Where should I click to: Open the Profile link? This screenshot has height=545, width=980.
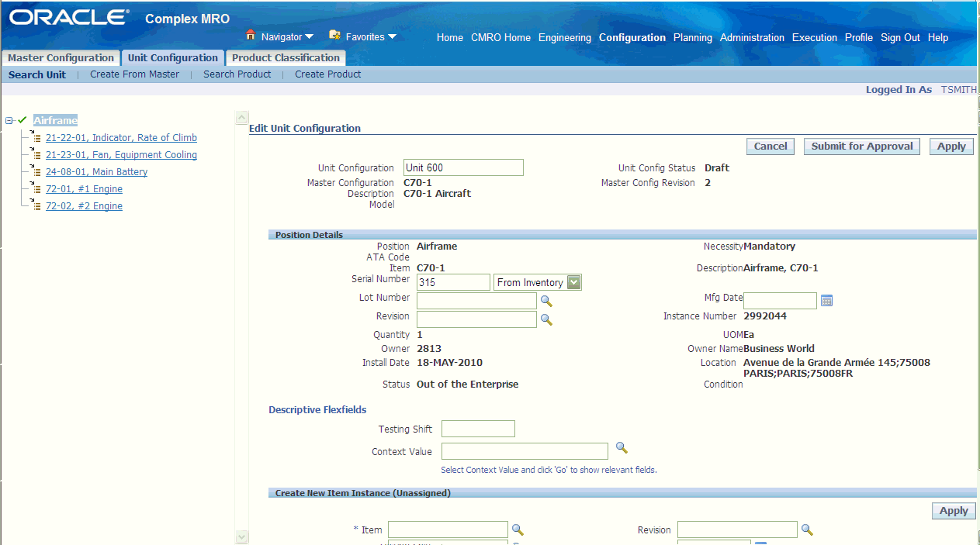tap(859, 37)
